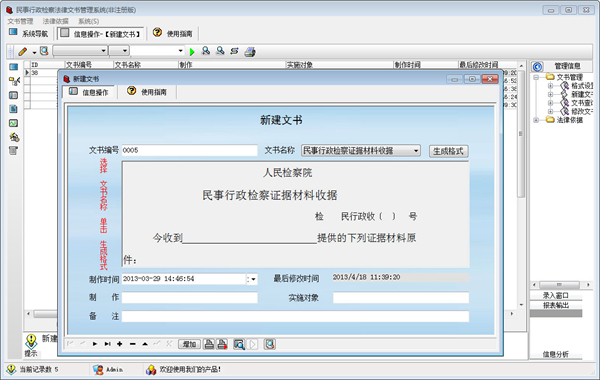Click the 备注 input field
This screenshot has height=380, width=600.
[295, 316]
